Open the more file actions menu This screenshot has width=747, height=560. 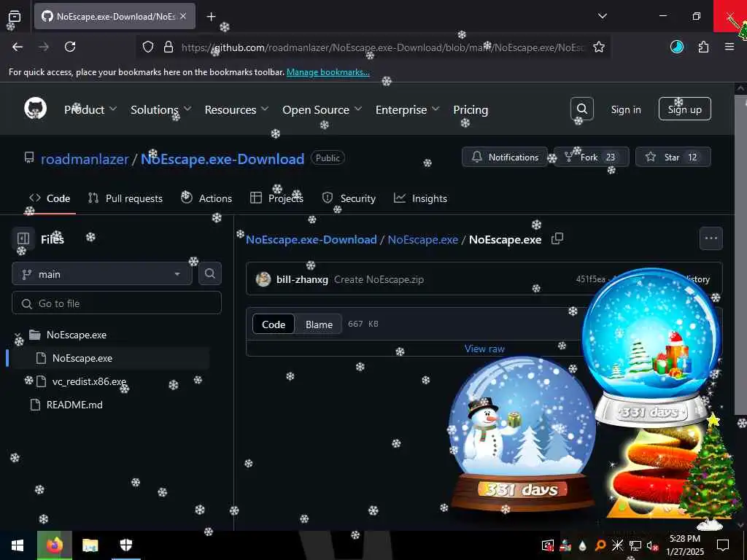tap(711, 238)
